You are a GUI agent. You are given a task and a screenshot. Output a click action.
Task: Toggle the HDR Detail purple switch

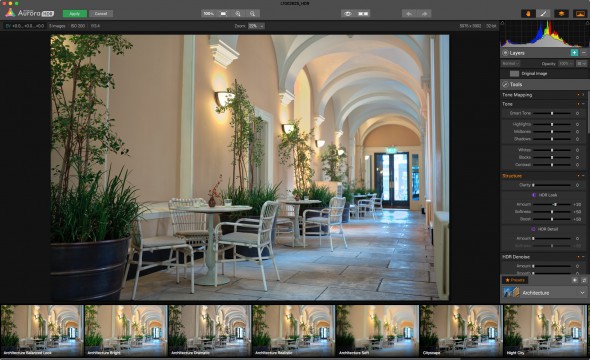tap(534, 229)
